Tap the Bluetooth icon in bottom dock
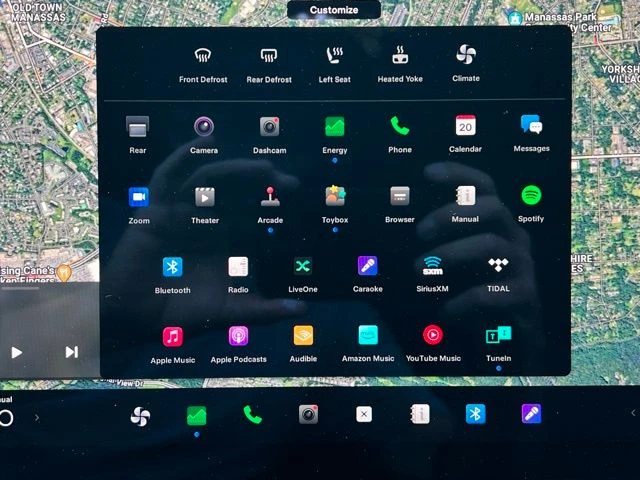This screenshot has width=640, height=480. [x=476, y=414]
